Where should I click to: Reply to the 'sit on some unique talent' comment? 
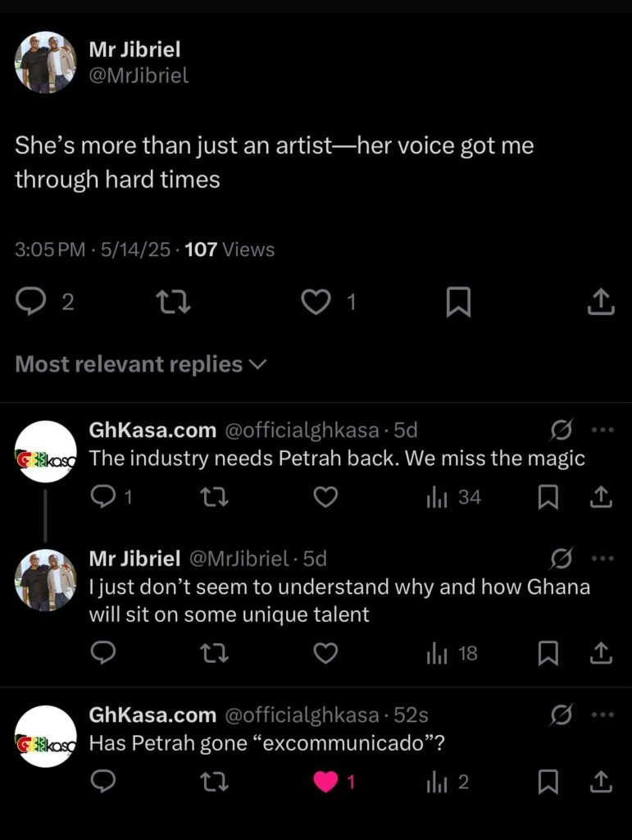coord(102,653)
